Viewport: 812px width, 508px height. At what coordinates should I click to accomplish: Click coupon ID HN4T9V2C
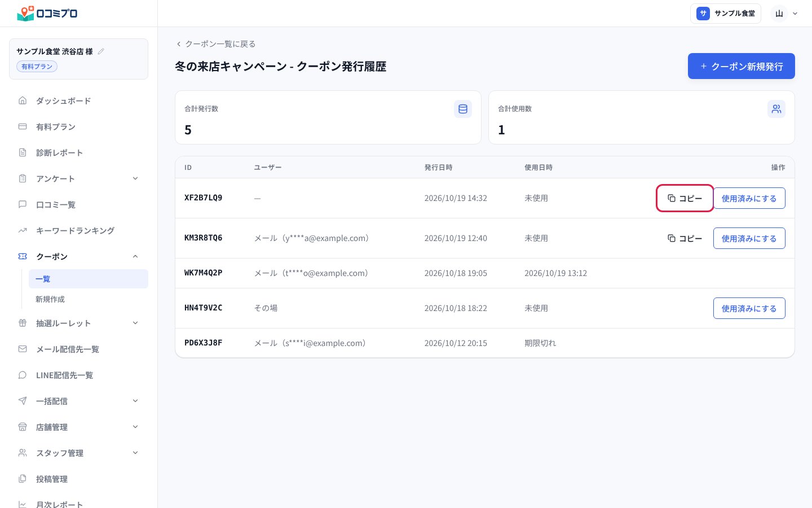click(204, 308)
